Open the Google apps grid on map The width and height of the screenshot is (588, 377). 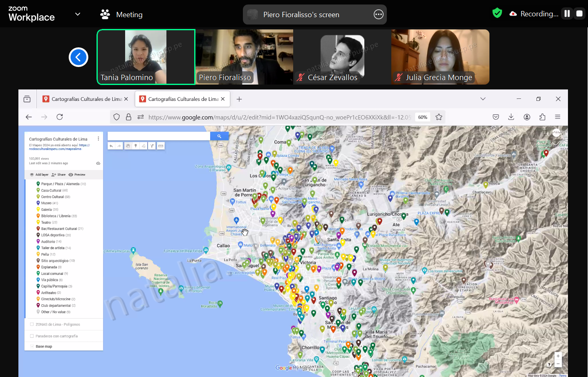pyautogui.click(x=545, y=133)
